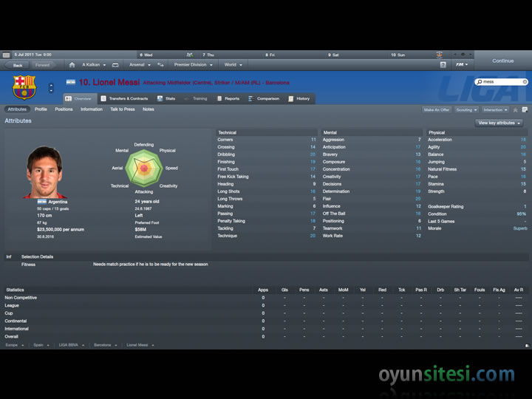Click the 'Superb' morale value
Screen dimensions: 532x399
coord(520,228)
